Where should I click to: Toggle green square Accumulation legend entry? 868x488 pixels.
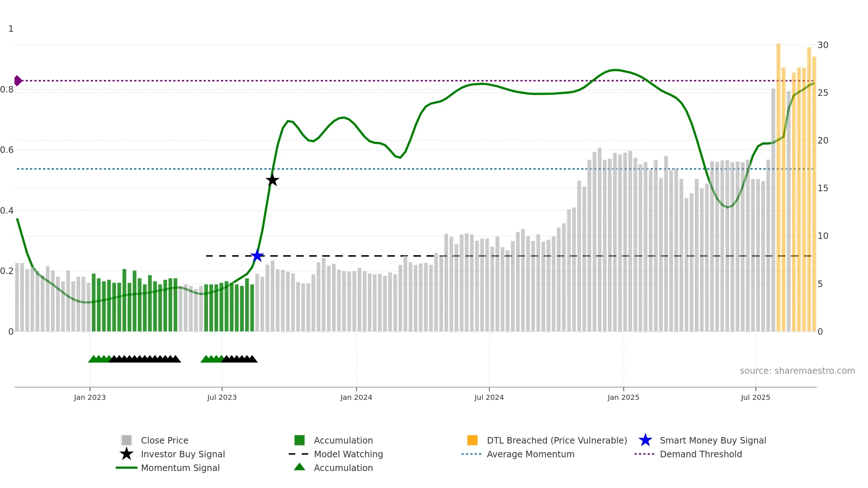tap(333, 440)
